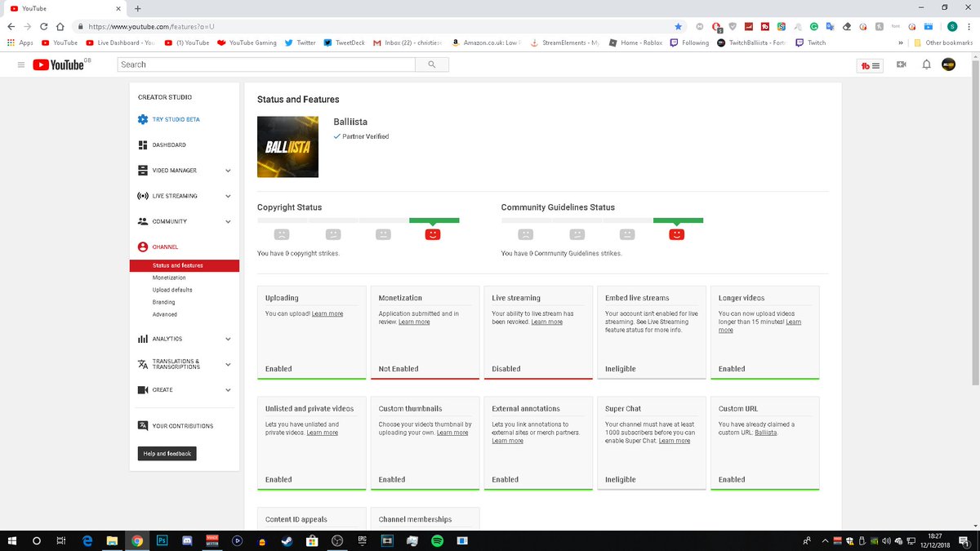Viewport: 980px width, 551px height.
Task: Open the Monetization sub-item
Action: tap(169, 278)
